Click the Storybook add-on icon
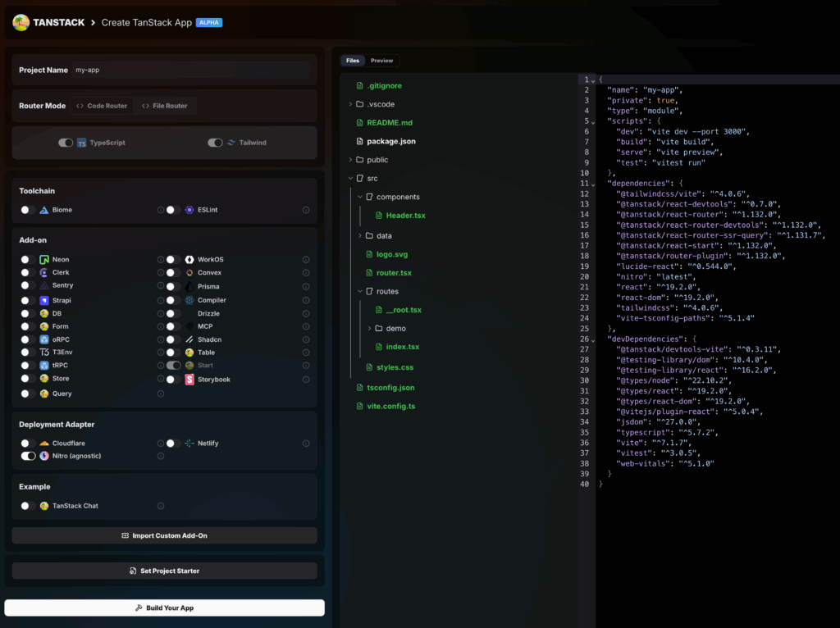 (189, 380)
